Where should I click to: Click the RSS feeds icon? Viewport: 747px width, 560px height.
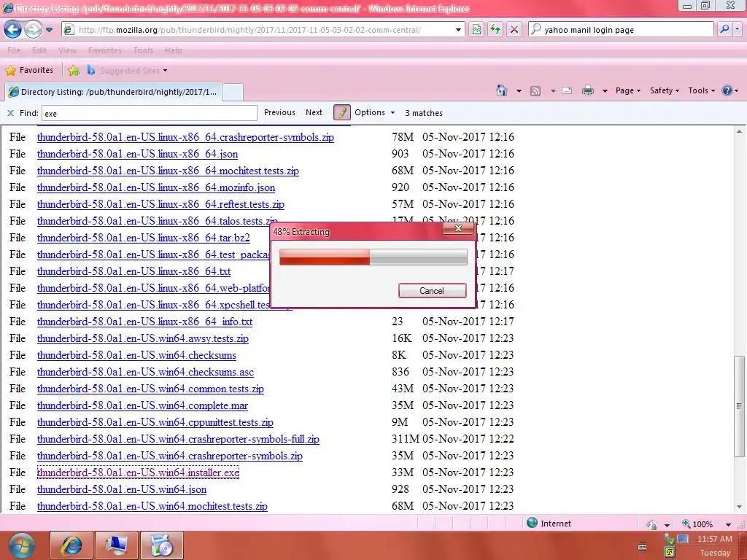[535, 90]
